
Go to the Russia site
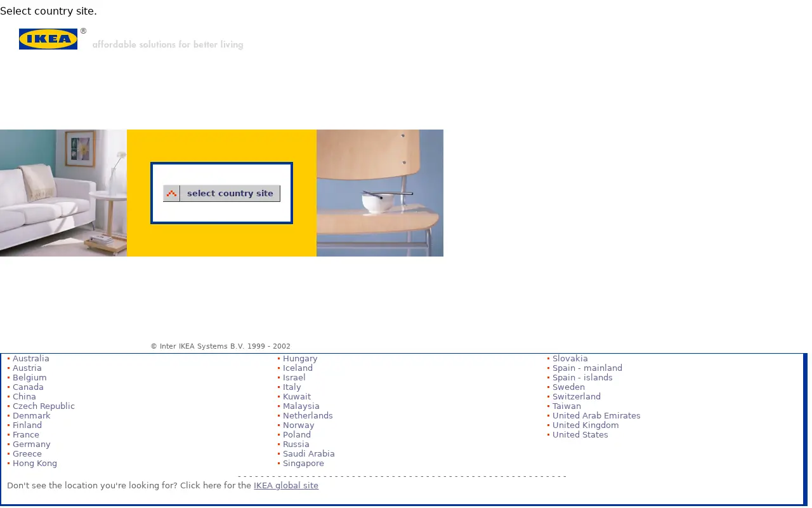click(x=296, y=444)
